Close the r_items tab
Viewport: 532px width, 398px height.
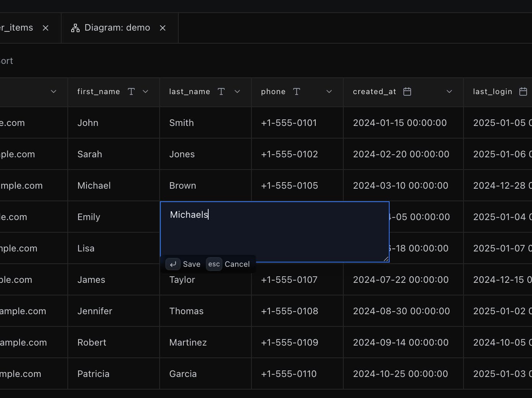pyautogui.click(x=46, y=28)
